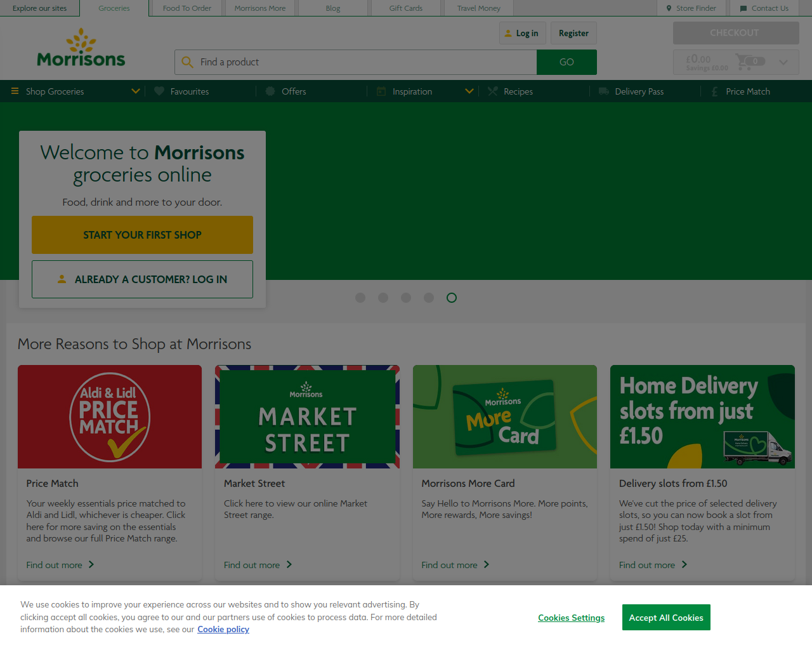Open the Morrisons More Card image

coord(505,416)
